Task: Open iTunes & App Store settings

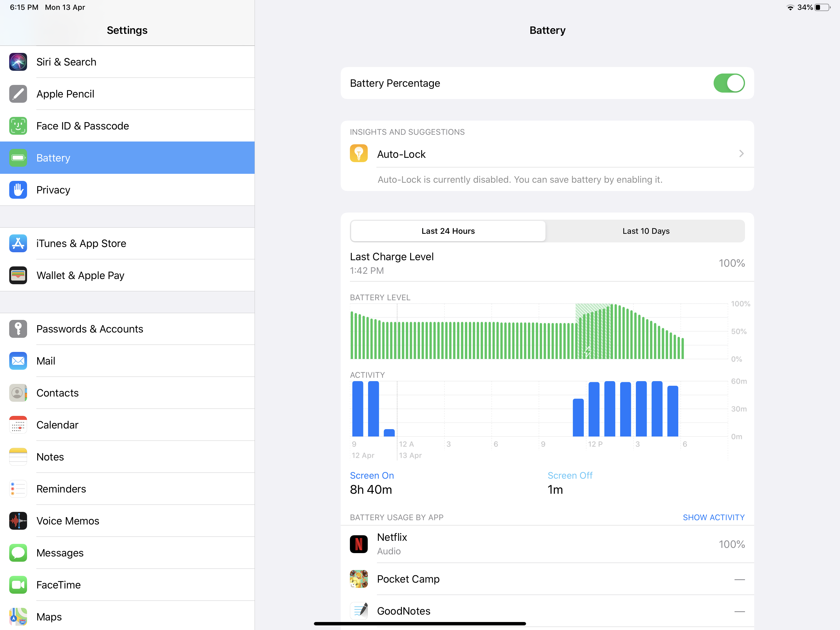Action: point(81,243)
